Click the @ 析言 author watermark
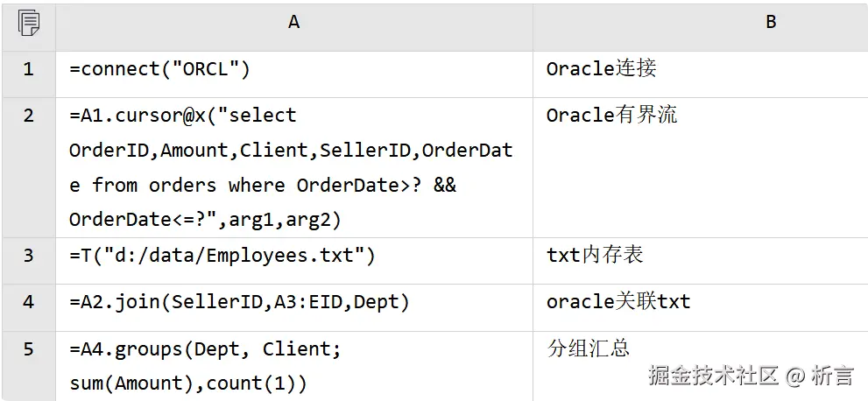 tap(820, 376)
